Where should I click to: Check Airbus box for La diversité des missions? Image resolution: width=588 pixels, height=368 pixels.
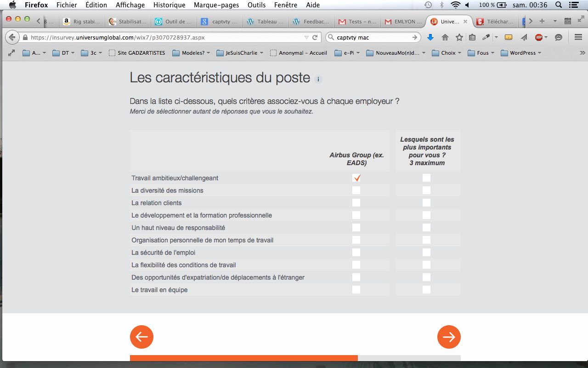point(356,190)
